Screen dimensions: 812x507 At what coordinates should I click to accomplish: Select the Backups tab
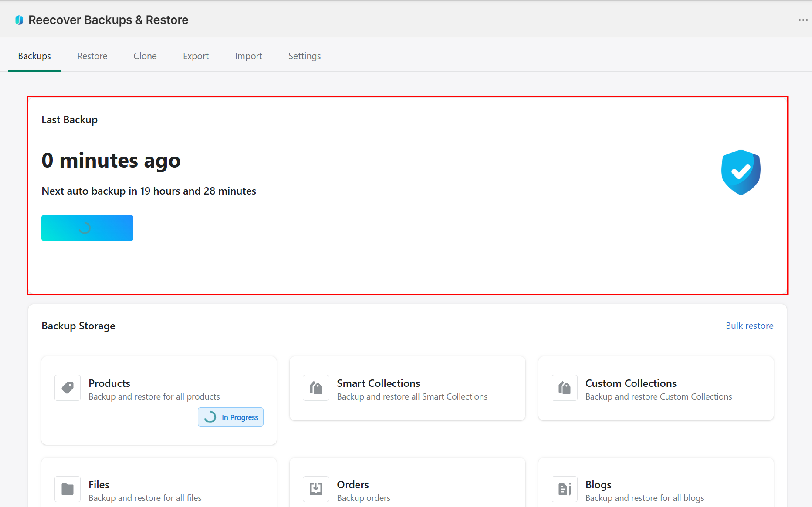coord(34,56)
